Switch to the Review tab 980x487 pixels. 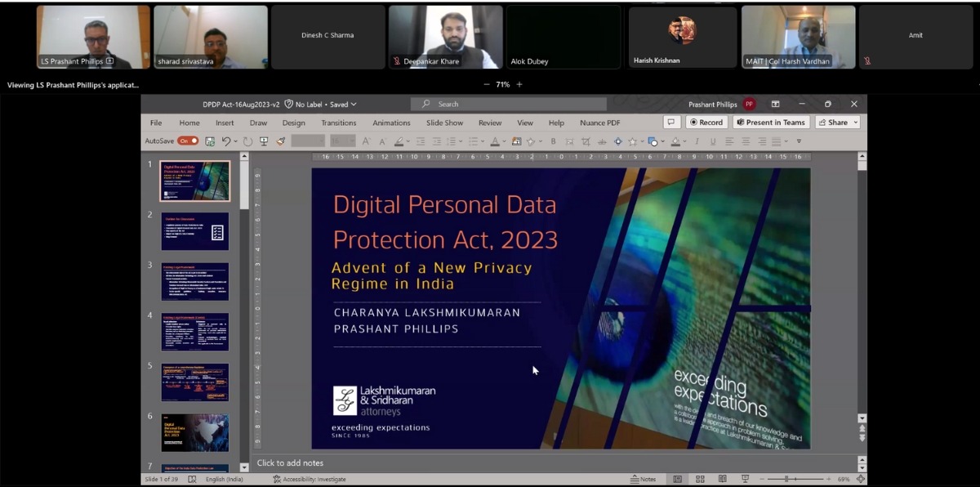(490, 123)
